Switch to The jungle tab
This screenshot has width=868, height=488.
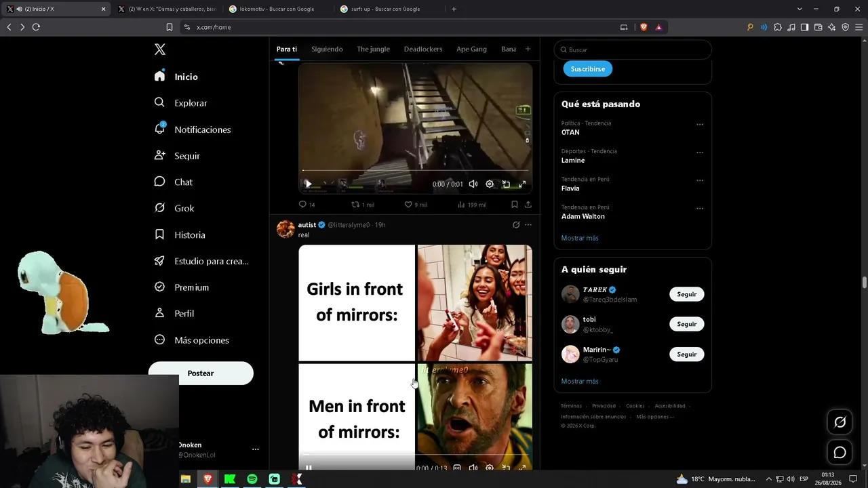374,49
